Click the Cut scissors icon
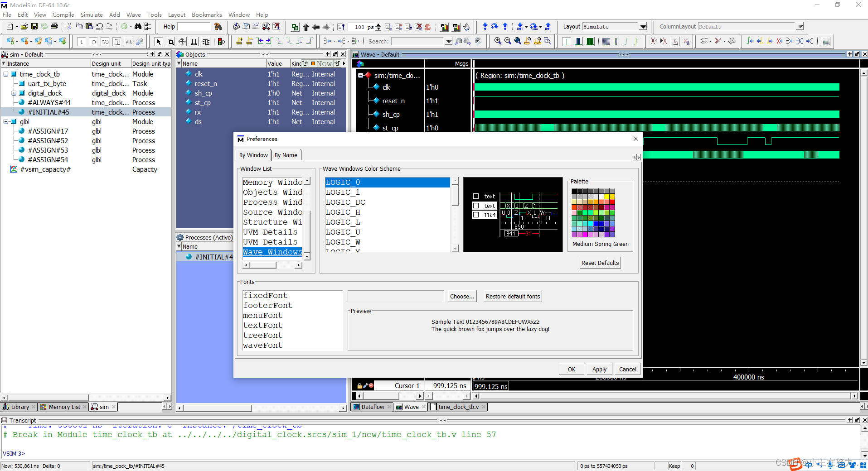The width and height of the screenshot is (868, 471). pos(69,26)
